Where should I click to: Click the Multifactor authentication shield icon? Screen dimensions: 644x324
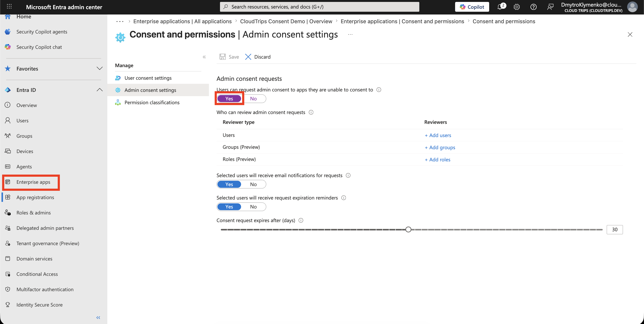point(8,289)
